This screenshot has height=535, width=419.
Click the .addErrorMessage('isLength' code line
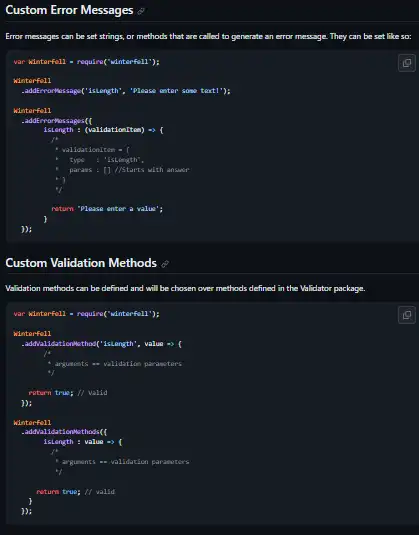pyautogui.click(x=126, y=91)
